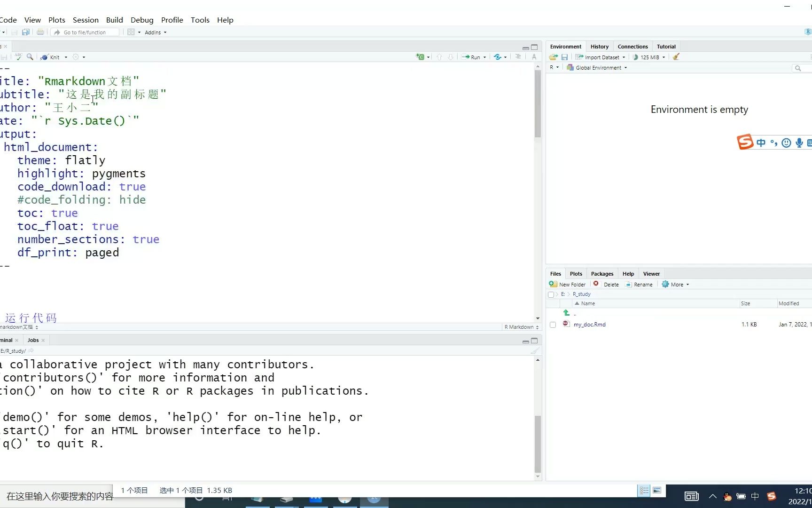
Task: Expand the Run dropdown arrow
Action: (484, 57)
